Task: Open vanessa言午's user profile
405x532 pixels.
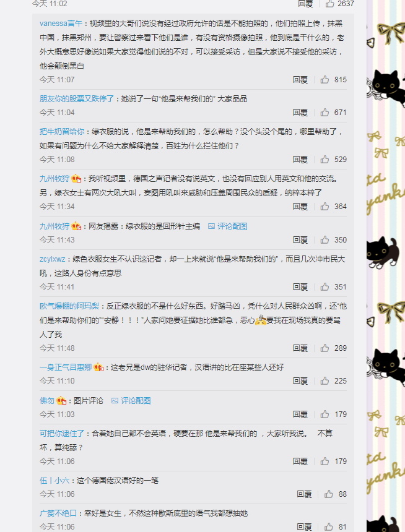Action: (61, 24)
